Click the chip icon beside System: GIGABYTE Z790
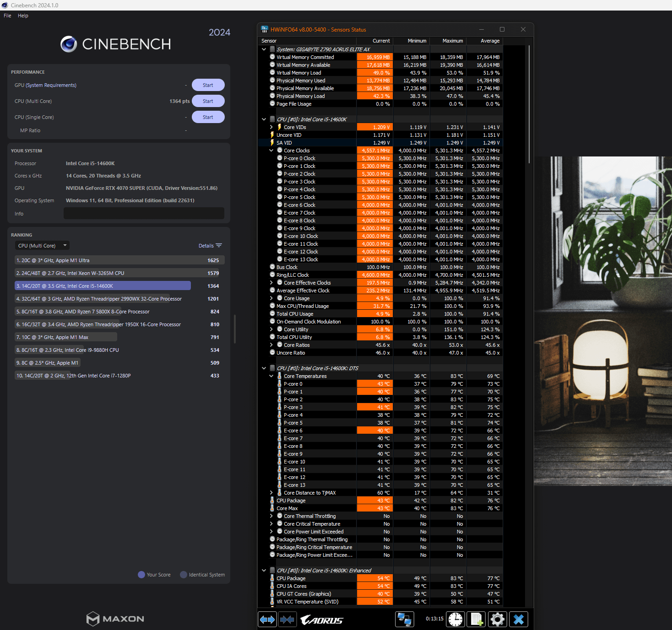The height and width of the screenshot is (630, 672). point(272,49)
